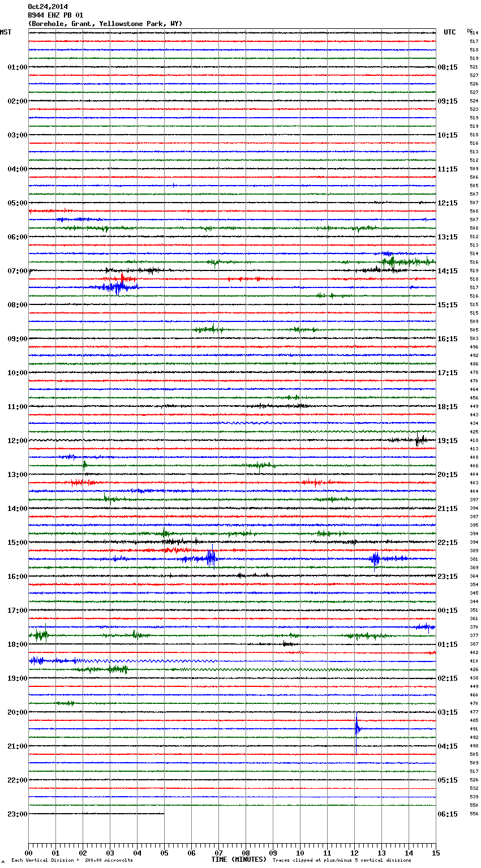Click the DC value 556 beside the last trace
The width and height of the screenshot is (481, 868).
click(474, 814)
